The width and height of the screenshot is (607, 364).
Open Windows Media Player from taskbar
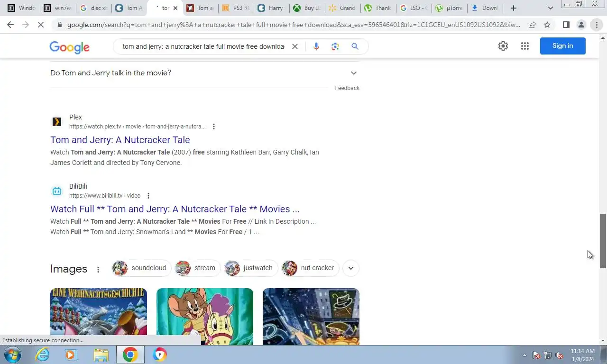point(71,355)
